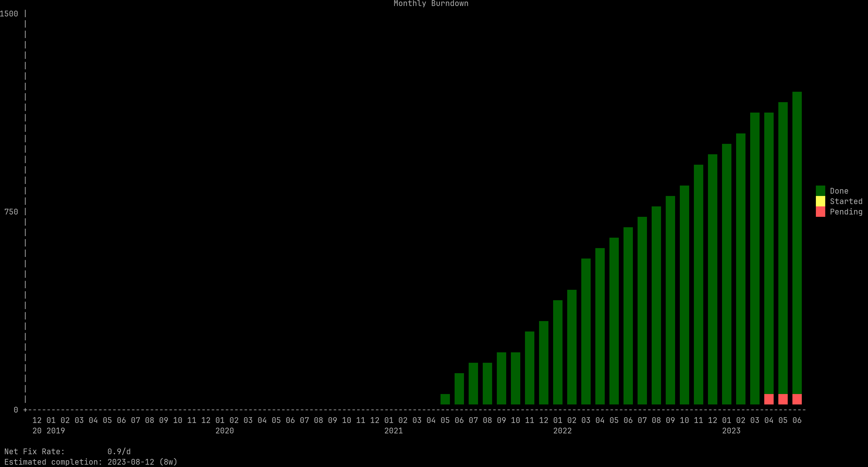This screenshot has height=467, width=868.
Task: Click the Monthly Burndown chart title
Action: click(431, 4)
